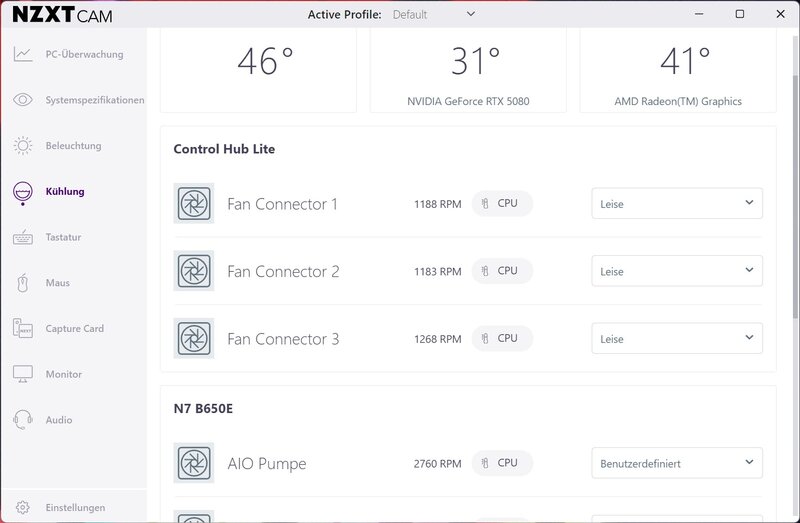Click the Fan Connector 3 label
The height and width of the screenshot is (523, 800).
tap(283, 339)
